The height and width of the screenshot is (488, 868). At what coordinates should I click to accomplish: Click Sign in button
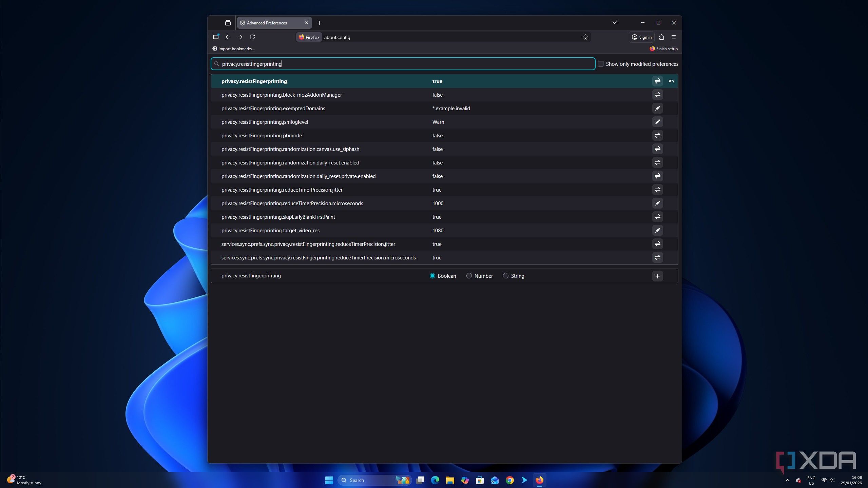pyautogui.click(x=641, y=37)
